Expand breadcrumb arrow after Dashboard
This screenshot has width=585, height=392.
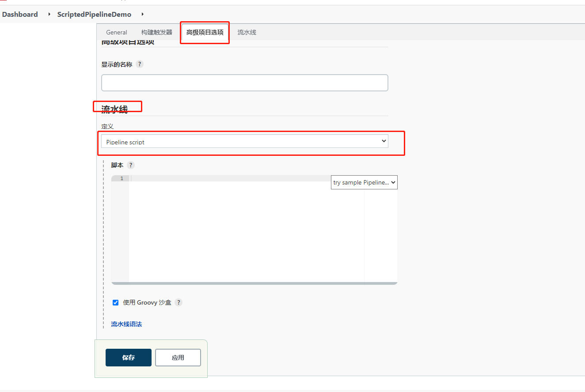tap(49, 14)
